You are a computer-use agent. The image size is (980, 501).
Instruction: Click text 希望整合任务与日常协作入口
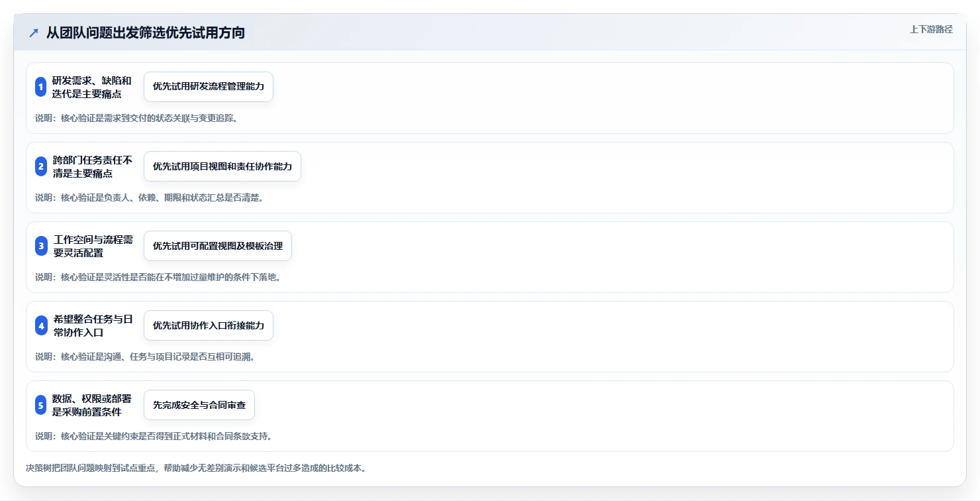tap(93, 325)
